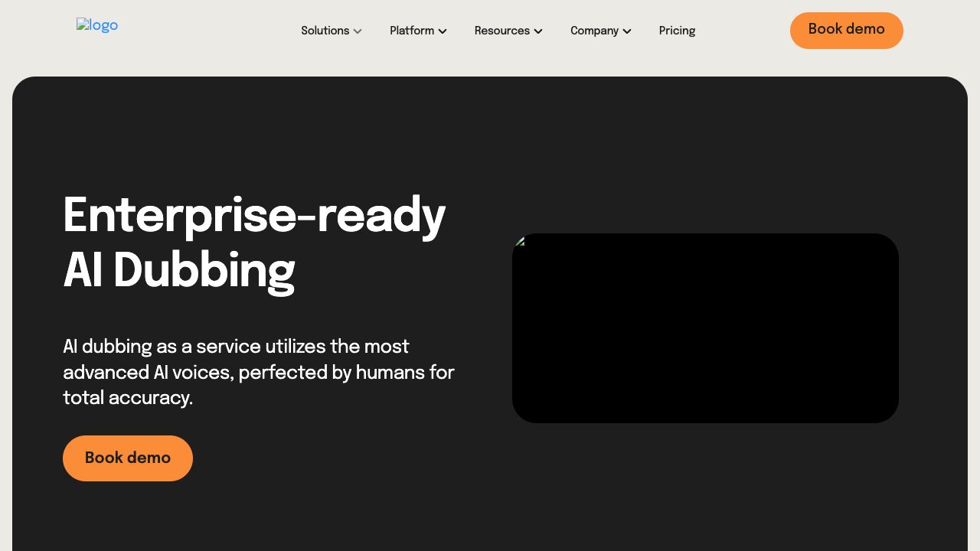The width and height of the screenshot is (980, 551).
Task: Click the "AI dubbing as a service" text line
Action: click(x=236, y=347)
